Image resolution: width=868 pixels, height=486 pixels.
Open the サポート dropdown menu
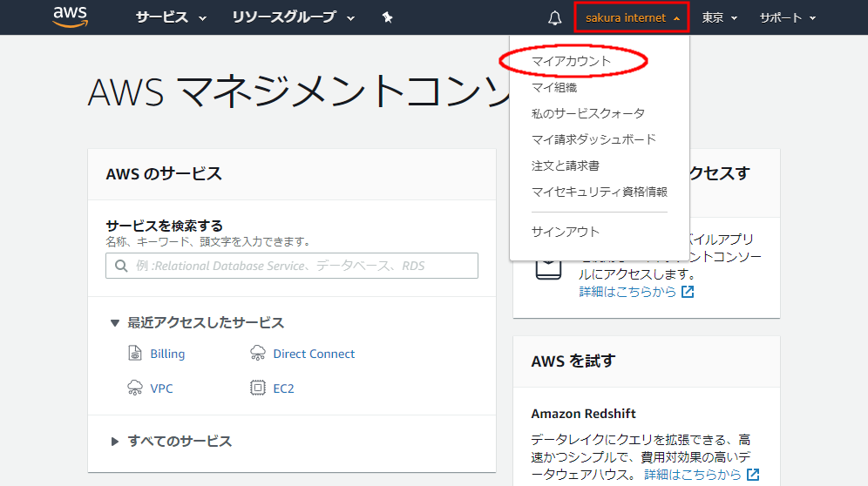point(787,17)
